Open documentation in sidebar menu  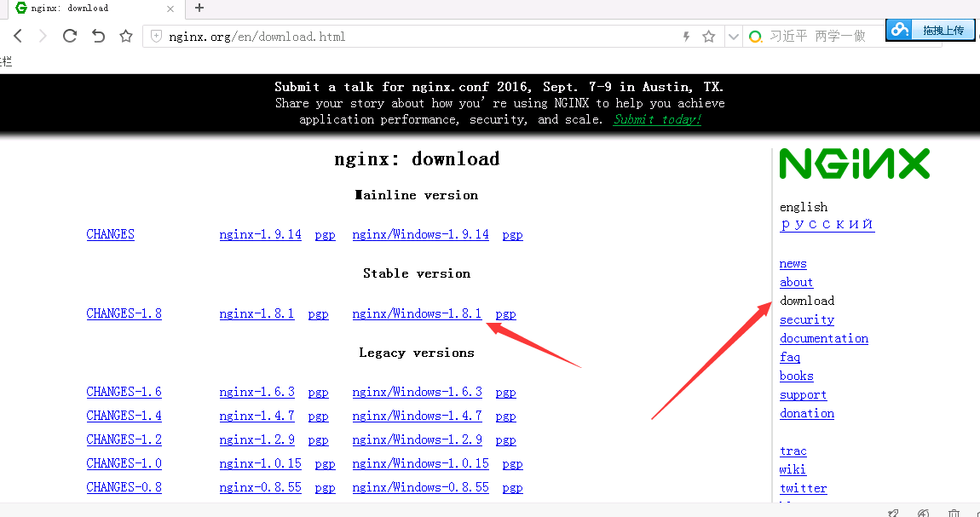(x=823, y=338)
